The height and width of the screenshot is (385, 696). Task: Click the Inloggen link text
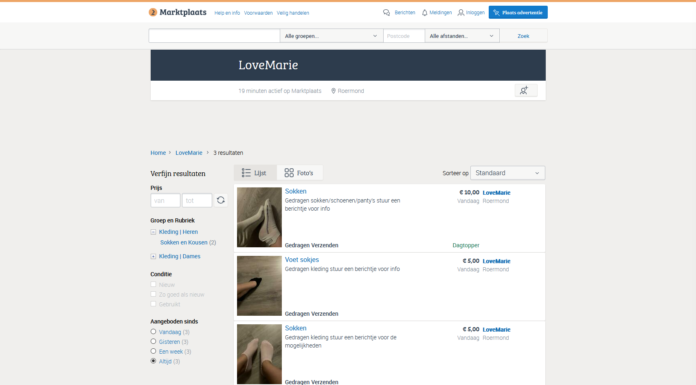click(475, 13)
